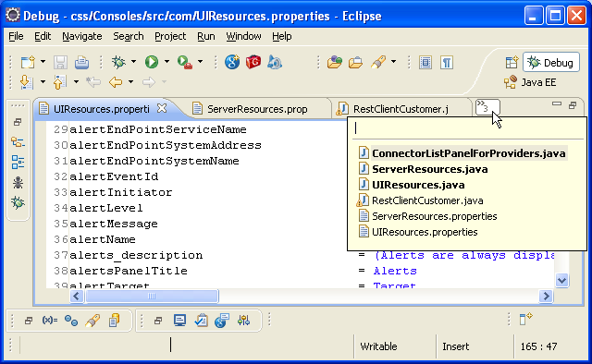This screenshot has height=364, width=592.
Task: Switch to Java EE perspective
Action: (530, 82)
